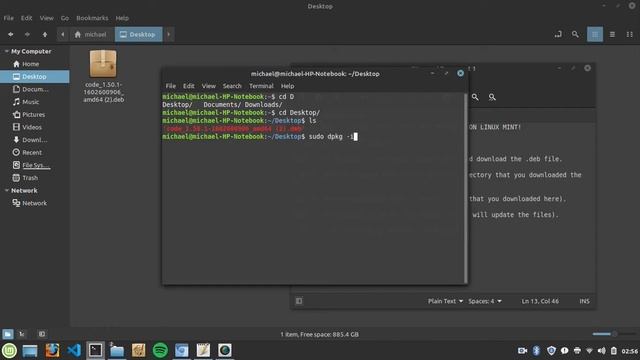Open the terminal's Help menu

pos(287,86)
